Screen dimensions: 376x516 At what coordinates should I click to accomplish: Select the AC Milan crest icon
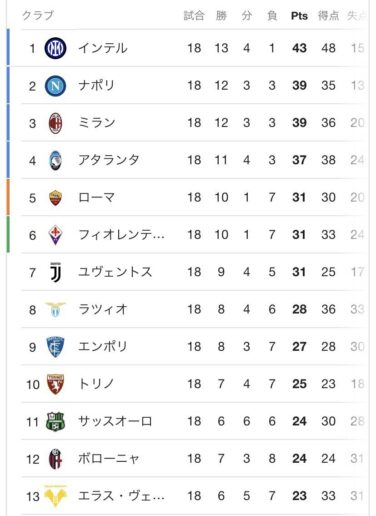tap(55, 123)
